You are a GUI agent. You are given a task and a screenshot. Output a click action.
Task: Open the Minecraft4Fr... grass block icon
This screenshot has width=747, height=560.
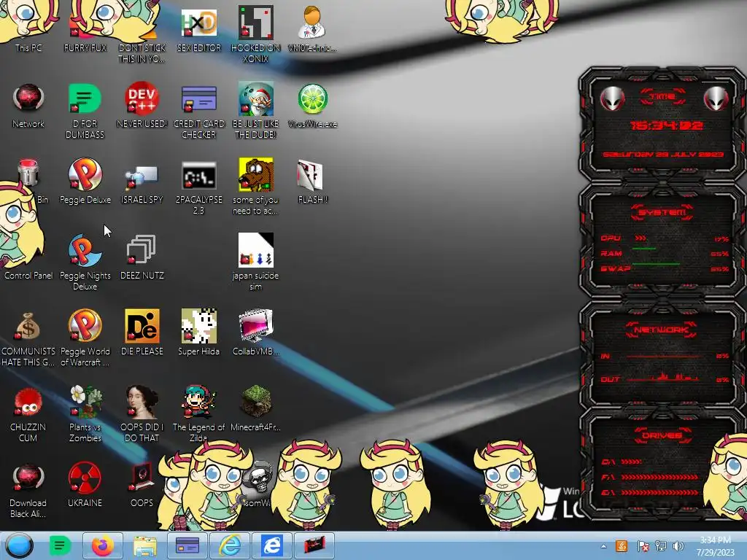point(256,408)
